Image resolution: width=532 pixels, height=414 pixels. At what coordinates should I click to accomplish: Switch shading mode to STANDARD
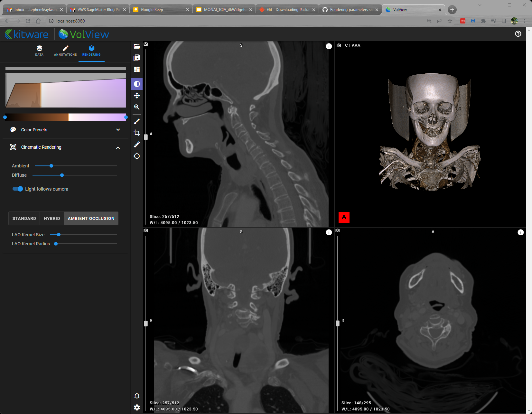click(x=24, y=218)
